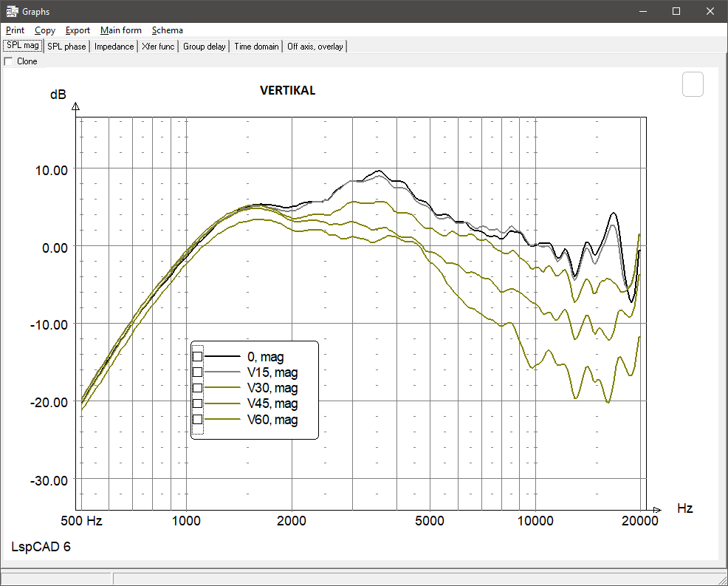The image size is (728, 586).
Task: Click the Main form menu item
Action: pos(121,30)
